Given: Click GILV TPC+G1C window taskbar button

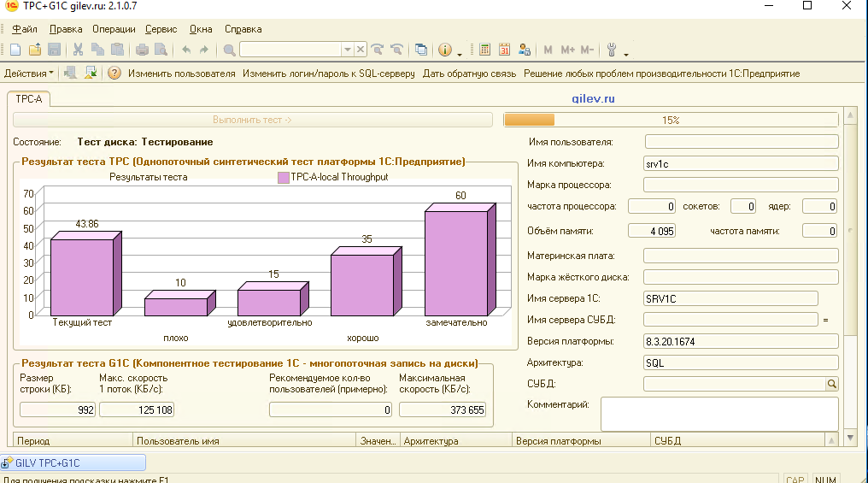Looking at the screenshot, I should 73,463.
